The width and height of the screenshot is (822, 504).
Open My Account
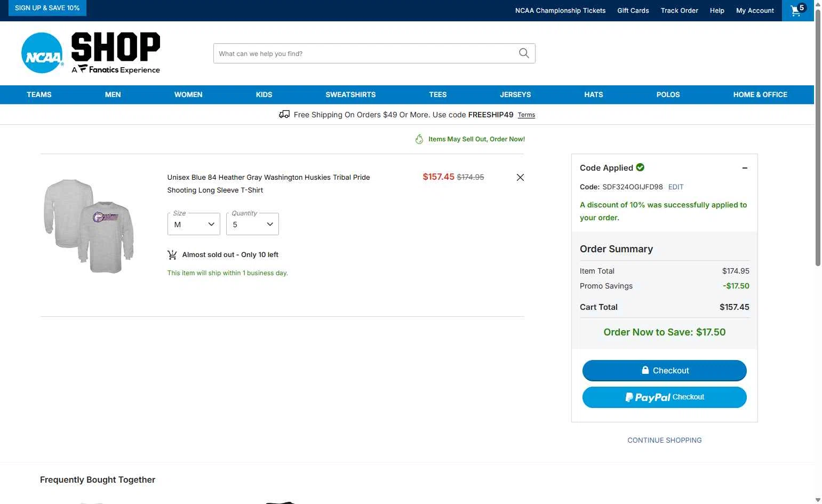755,10
